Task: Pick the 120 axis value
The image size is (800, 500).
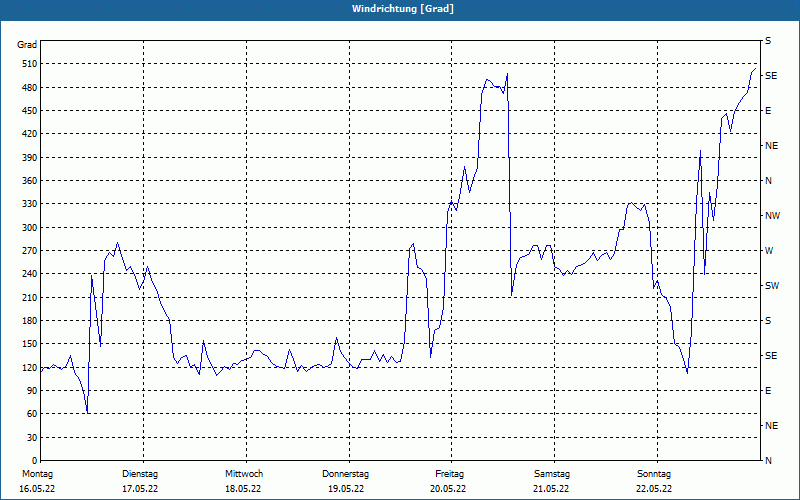Action: (x=30, y=367)
